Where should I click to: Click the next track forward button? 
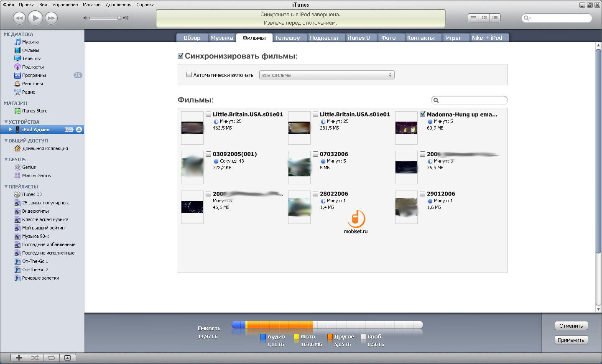51,18
